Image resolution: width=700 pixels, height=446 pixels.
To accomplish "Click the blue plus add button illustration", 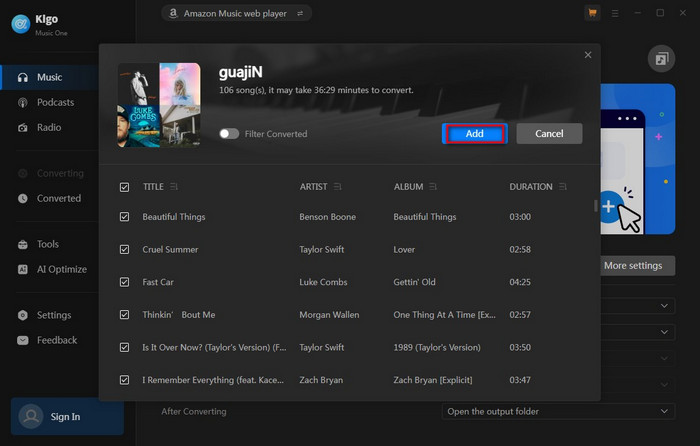I will coord(610,207).
